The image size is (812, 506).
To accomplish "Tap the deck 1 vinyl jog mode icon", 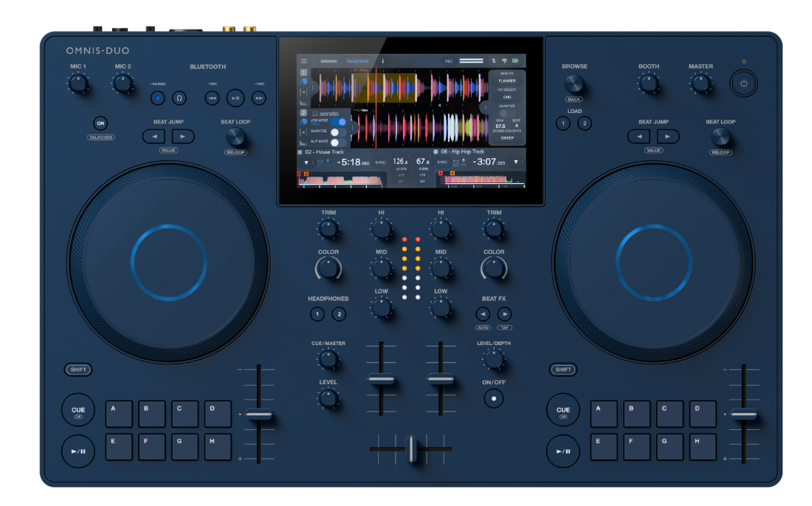I will [303, 81].
